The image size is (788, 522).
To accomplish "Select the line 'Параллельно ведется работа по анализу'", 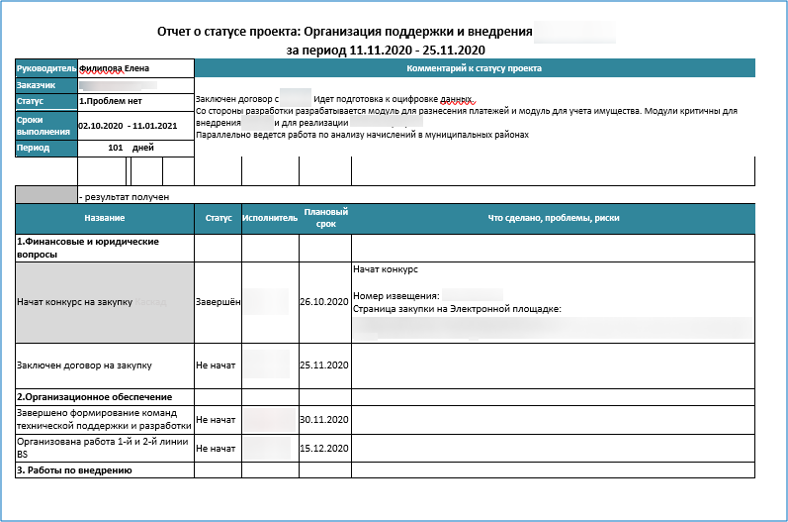I will (362, 135).
